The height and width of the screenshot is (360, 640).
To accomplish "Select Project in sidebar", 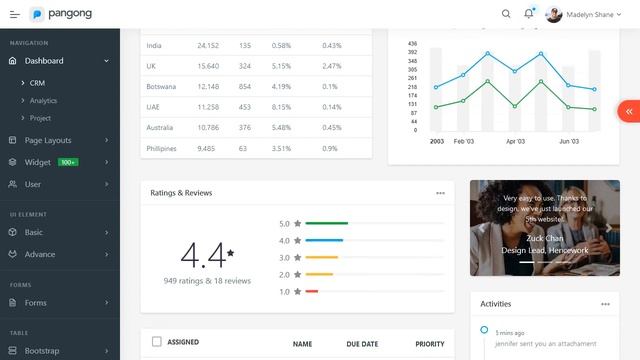I will (x=40, y=118).
